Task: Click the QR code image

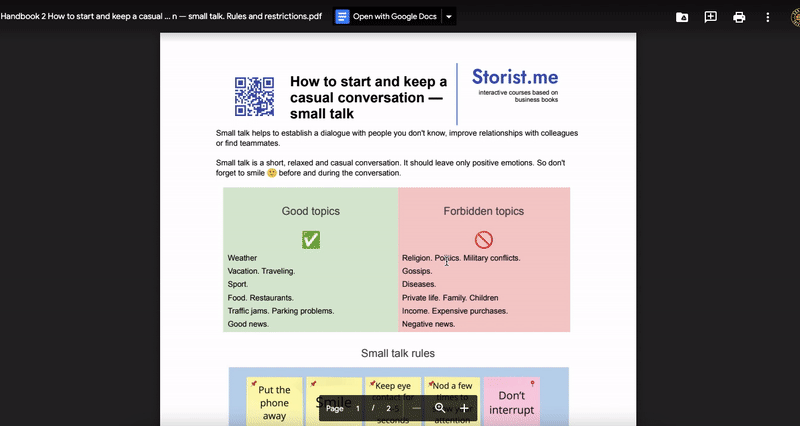Action: [254, 96]
